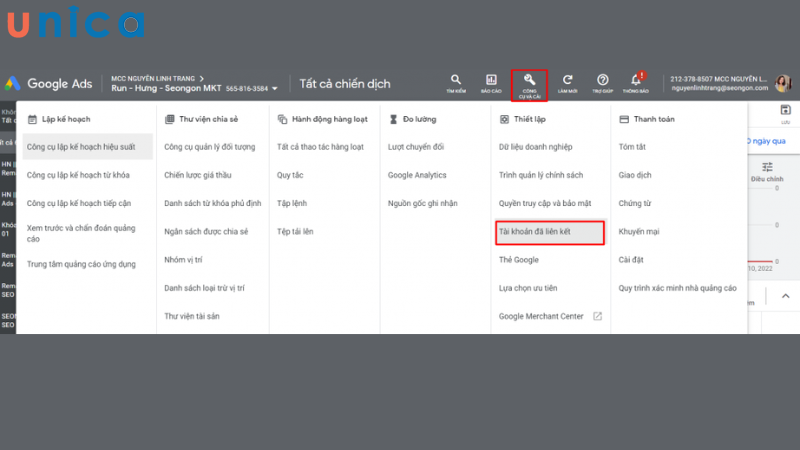Open Tóm tắt under Thanh toán
The image size is (800, 450).
pyautogui.click(x=632, y=147)
